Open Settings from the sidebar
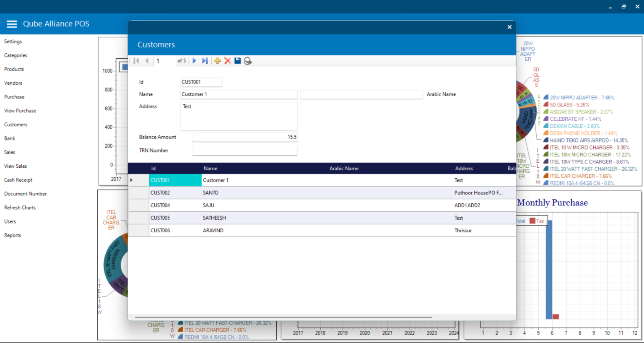The width and height of the screenshot is (644, 343). (13, 42)
